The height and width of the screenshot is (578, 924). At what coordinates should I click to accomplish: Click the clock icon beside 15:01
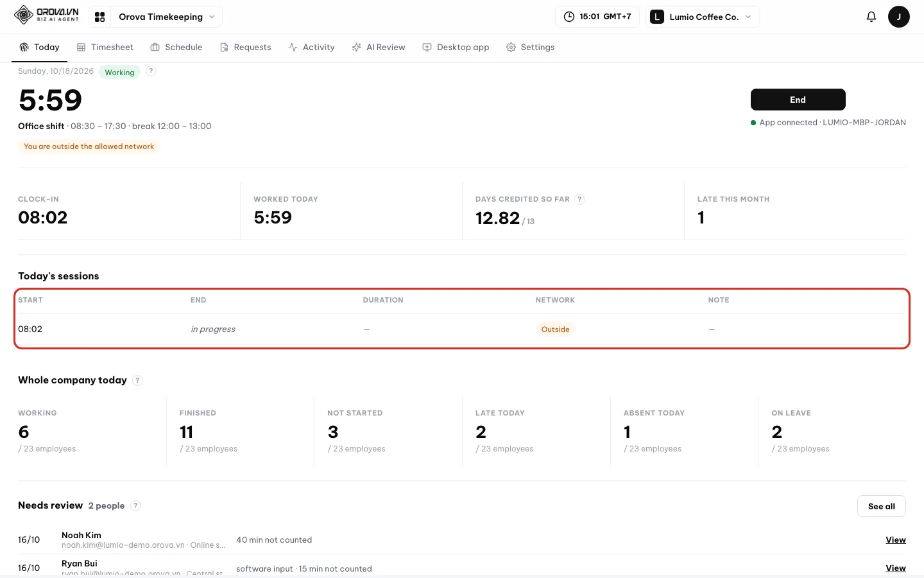click(x=569, y=17)
